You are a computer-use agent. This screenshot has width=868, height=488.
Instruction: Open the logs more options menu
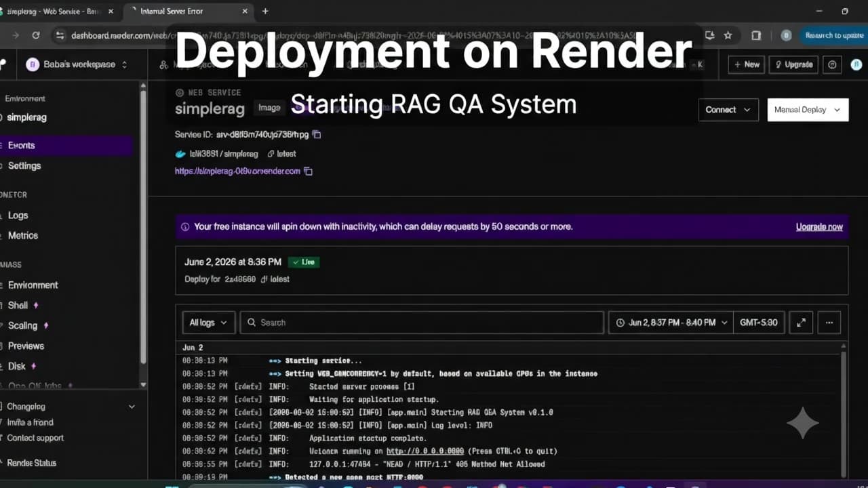829,323
